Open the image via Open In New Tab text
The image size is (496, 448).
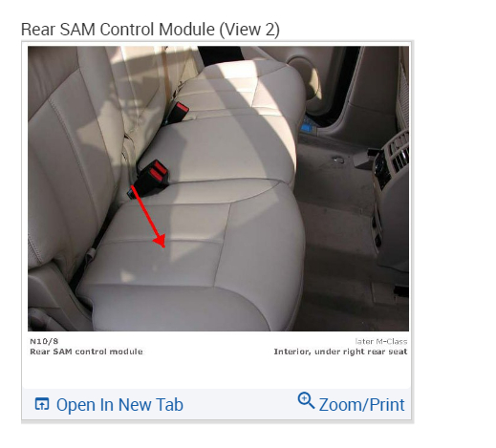click(119, 405)
